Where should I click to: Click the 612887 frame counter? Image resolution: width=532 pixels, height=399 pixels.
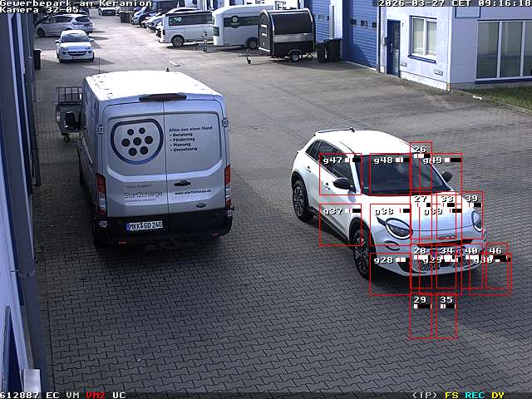(19, 395)
